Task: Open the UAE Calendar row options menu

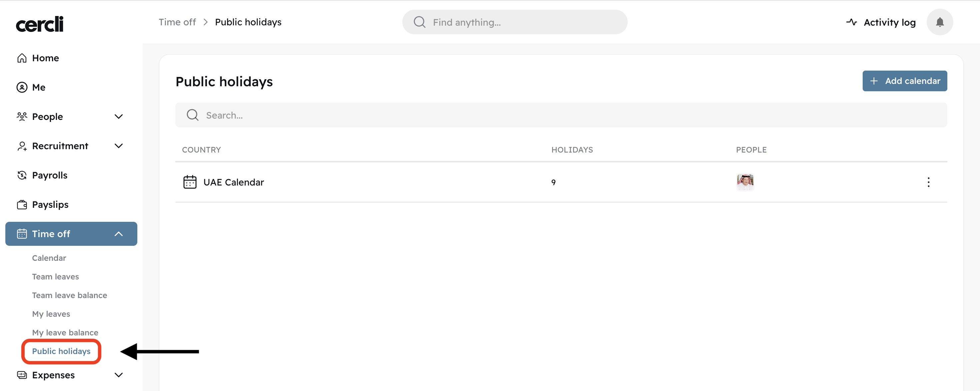Action: pos(928,183)
